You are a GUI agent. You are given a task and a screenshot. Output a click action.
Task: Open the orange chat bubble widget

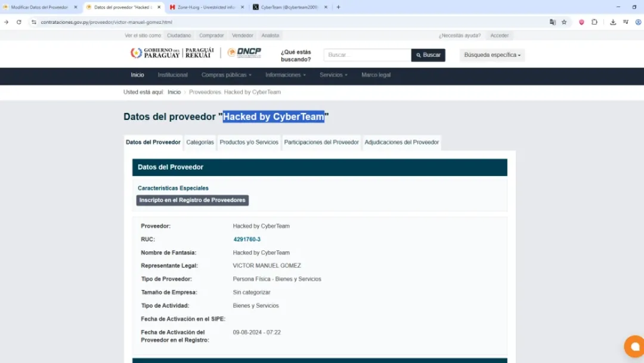(634, 346)
